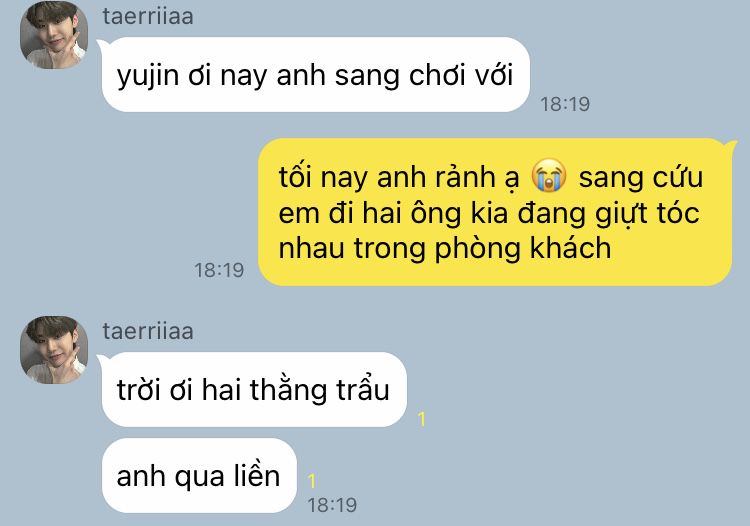Viewport: 750px width, 526px height.
Task: Select the lower taerriiaa username label
Action: pos(148,331)
